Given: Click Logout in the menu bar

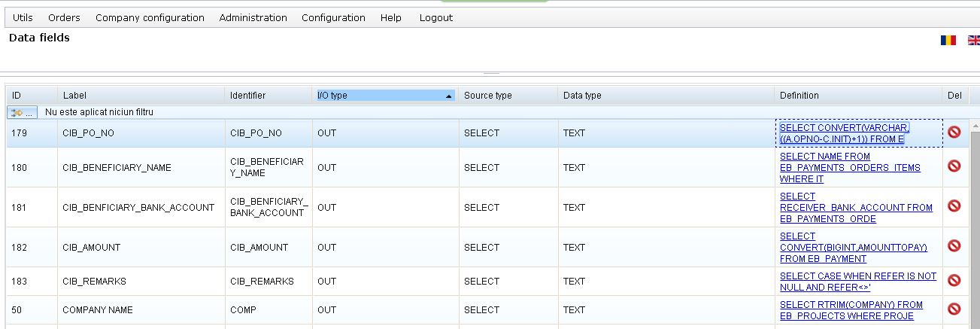Looking at the screenshot, I should point(435,17).
